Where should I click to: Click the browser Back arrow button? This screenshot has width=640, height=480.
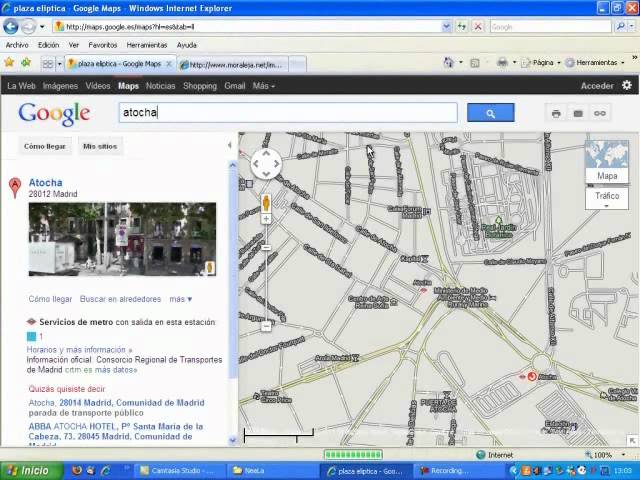(x=11, y=27)
